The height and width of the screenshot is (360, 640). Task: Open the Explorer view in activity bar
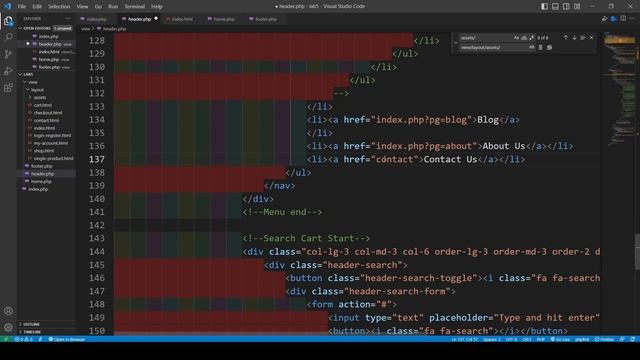8,21
